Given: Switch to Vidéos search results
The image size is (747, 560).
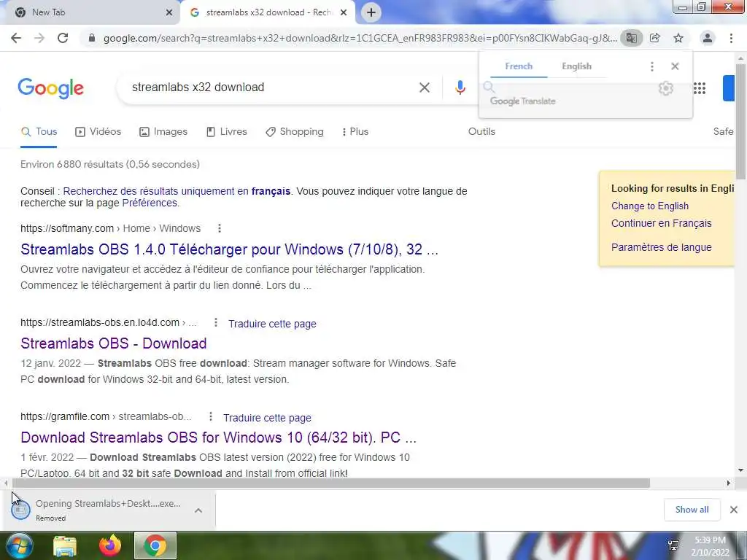Looking at the screenshot, I should [x=98, y=132].
